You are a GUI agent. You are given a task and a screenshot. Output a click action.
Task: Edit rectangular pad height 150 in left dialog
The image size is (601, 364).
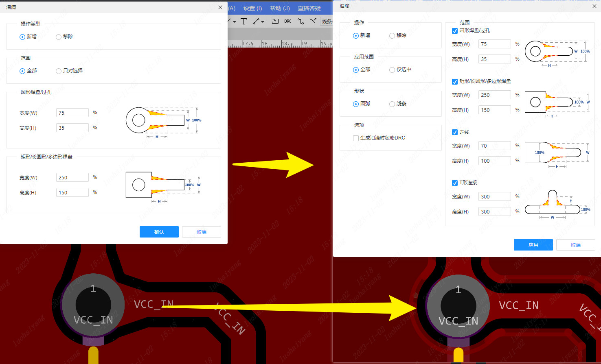click(x=72, y=192)
